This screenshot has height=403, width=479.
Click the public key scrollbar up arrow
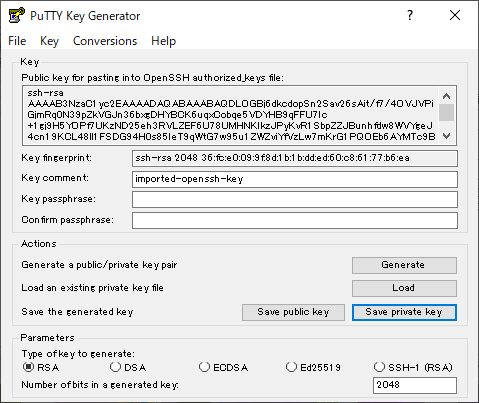[446, 96]
